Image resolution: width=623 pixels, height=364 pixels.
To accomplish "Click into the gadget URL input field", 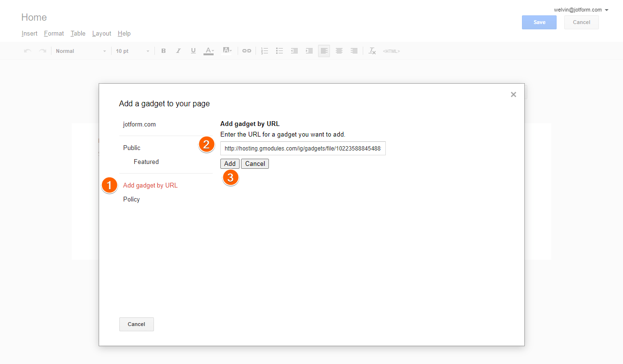I will click(x=303, y=149).
